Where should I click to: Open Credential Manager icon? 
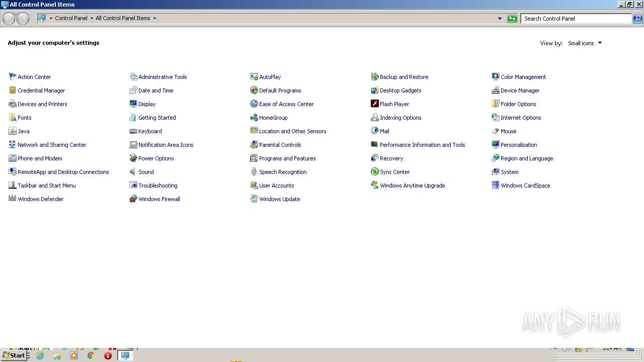click(x=13, y=90)
